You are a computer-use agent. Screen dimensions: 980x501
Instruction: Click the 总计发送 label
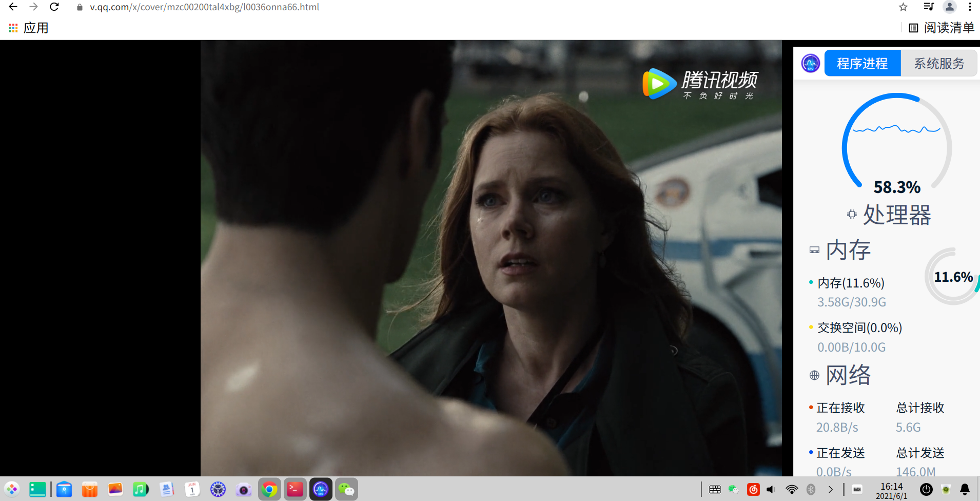click(920, 453)
